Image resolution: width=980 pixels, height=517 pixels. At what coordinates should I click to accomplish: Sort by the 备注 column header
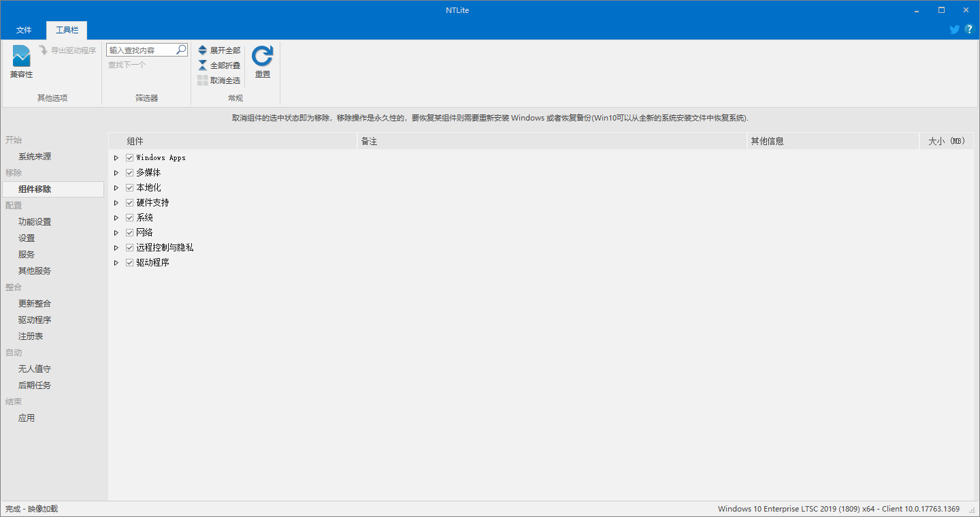click(x=552, y=141)
